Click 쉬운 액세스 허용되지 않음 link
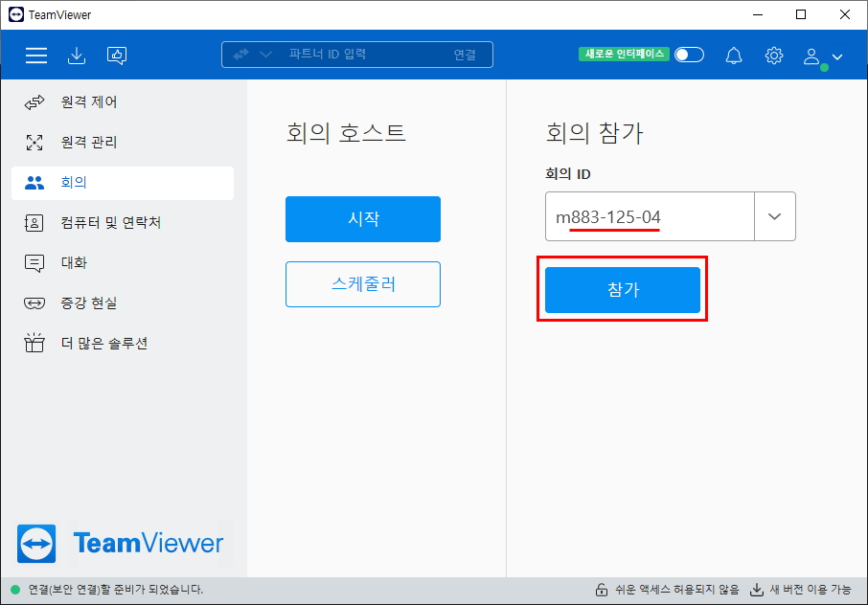This screenshot has width=868, height=605. tap(677, 590)
